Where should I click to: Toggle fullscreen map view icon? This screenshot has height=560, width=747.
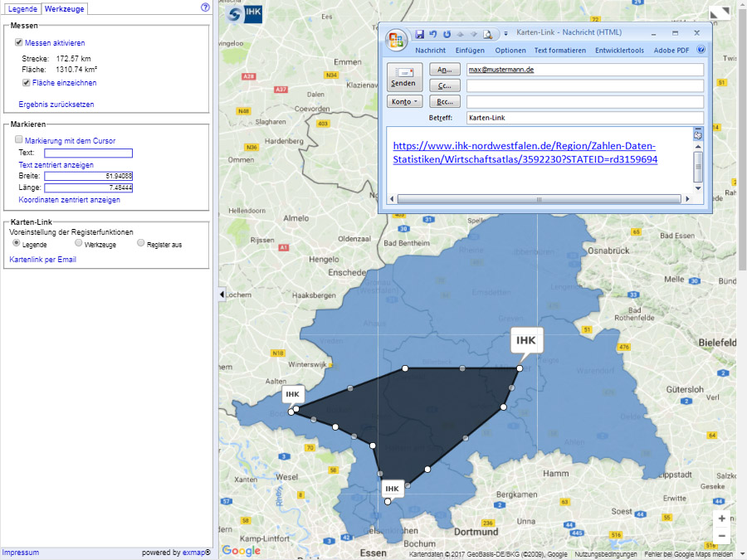pyautogui.click(x=720, y=13)
